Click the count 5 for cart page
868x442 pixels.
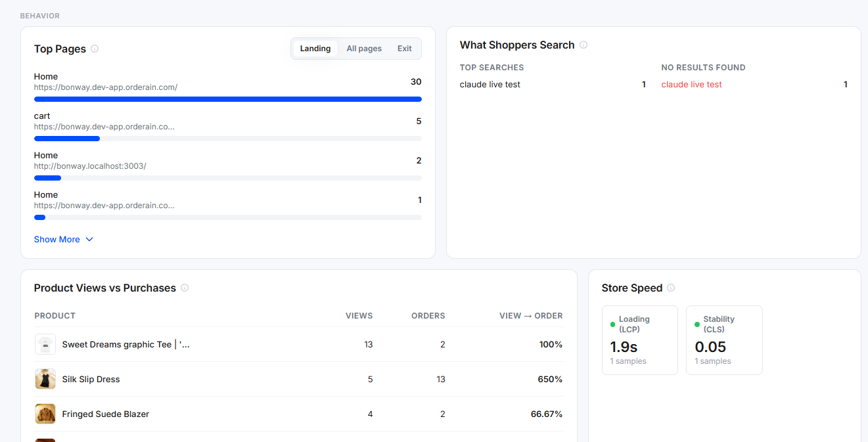pos(419,122)
